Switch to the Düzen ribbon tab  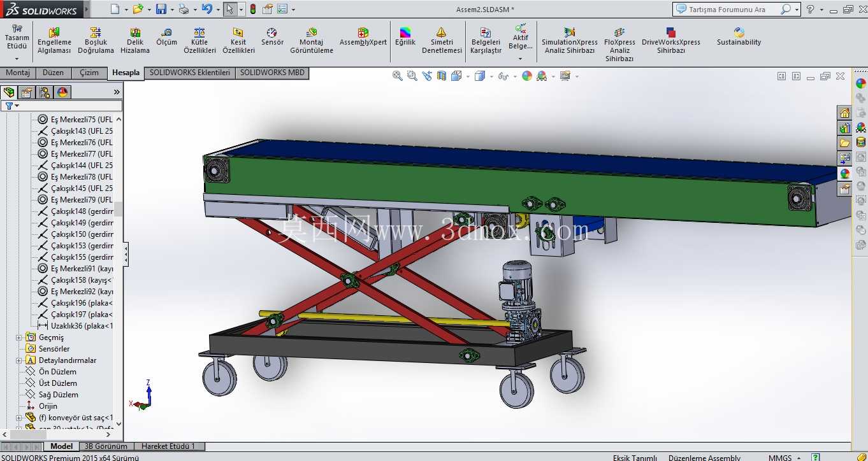54,73
